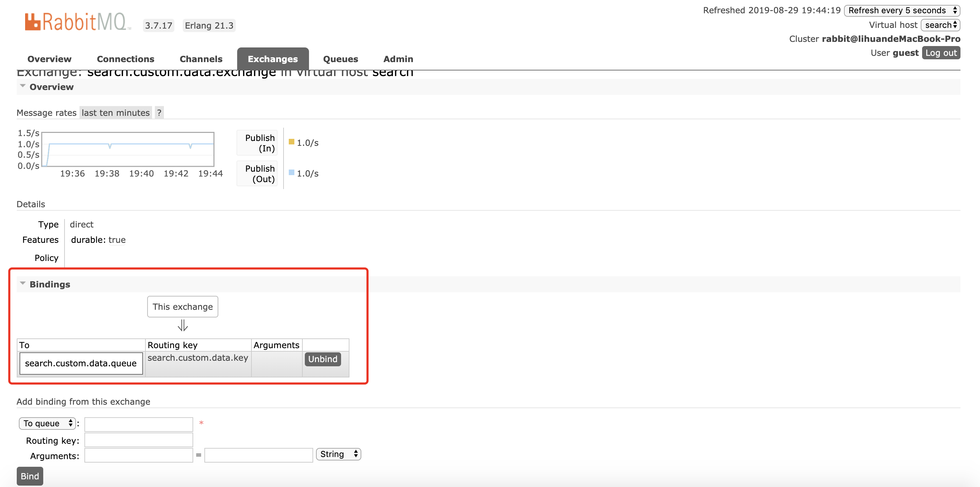
Task: Click the Erlang 21.3 badge
Action: click(x=209, y=25)
